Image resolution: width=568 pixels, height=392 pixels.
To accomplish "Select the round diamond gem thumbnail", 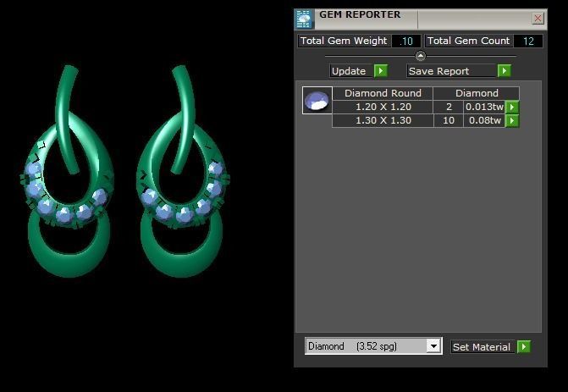I will [x=317, y=101].
